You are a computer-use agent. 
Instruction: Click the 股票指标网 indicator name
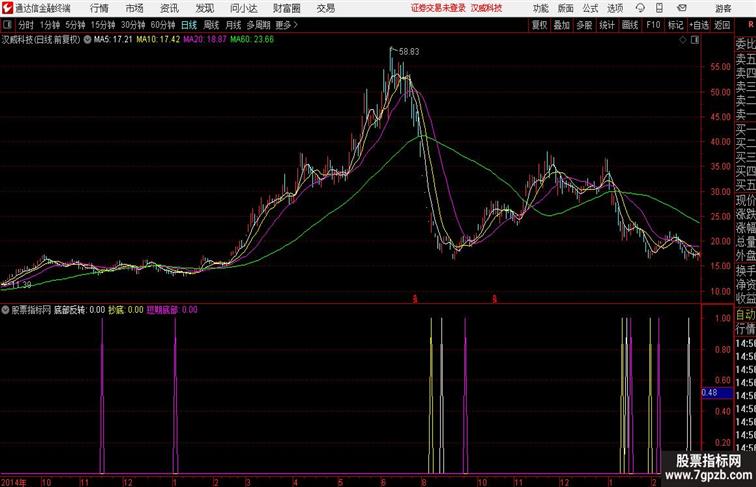[x=31, y=310]
